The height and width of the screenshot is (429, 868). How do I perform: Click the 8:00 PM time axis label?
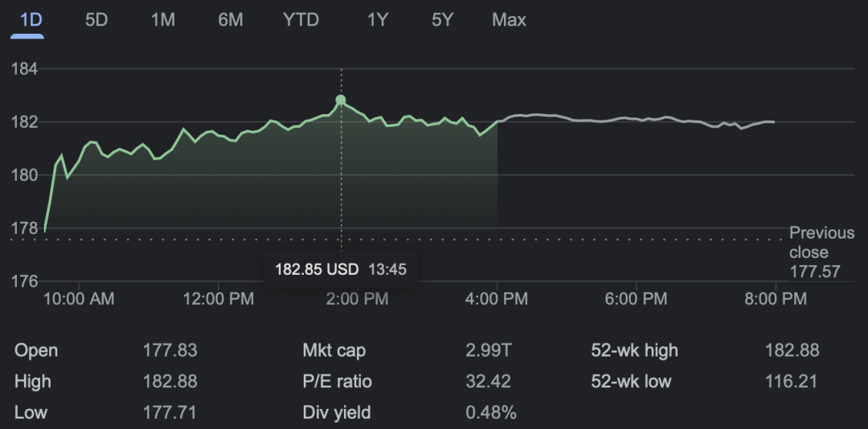click(x=775, y=299)
